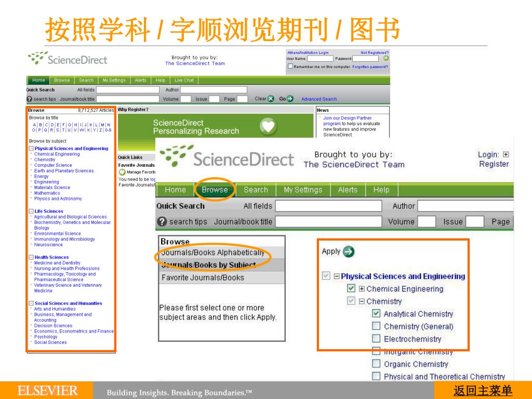Toggle the Chemistry checkbox
Screen dimensions: 532x399
pyautogui.click(x=351, y=301)
